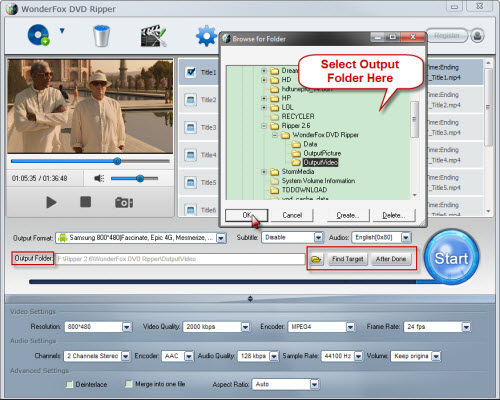Check the Title2 checkbox
Screen dimensions: 500x400
191,100
